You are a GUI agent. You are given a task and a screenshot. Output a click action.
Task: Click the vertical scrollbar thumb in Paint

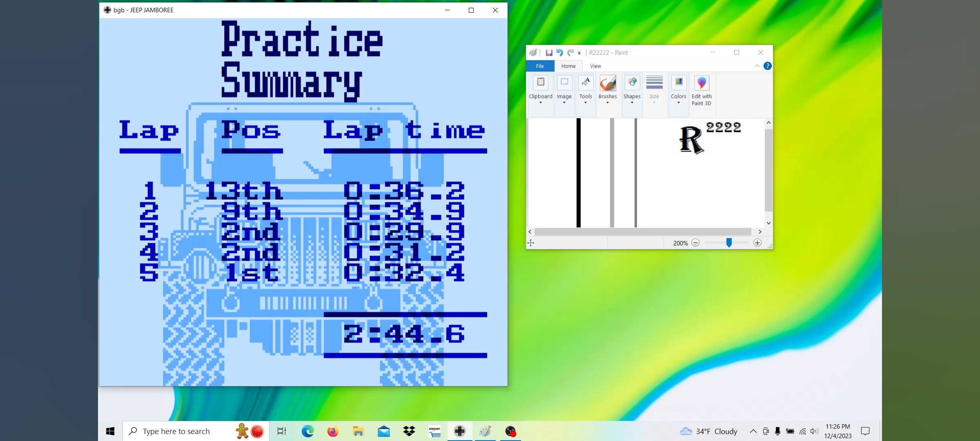click(768, 170)
